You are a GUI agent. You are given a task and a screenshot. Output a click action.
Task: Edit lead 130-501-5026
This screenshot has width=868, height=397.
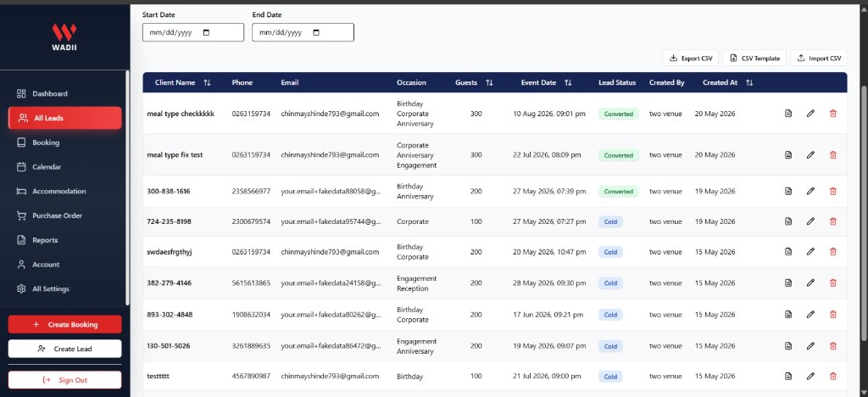tap(810, 346)
